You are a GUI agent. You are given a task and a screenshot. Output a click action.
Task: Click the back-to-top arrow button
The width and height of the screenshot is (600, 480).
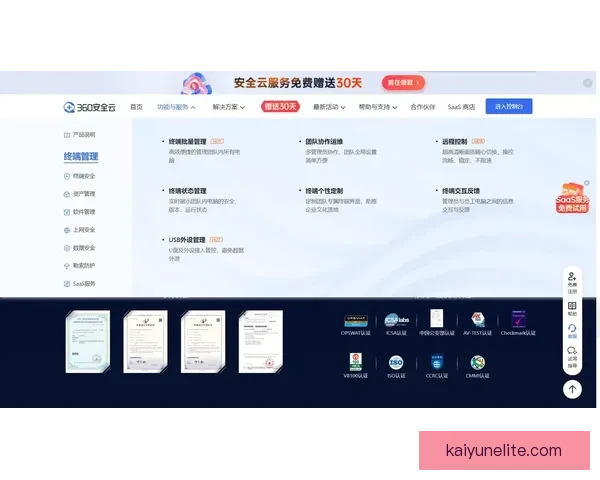(572, 389)
